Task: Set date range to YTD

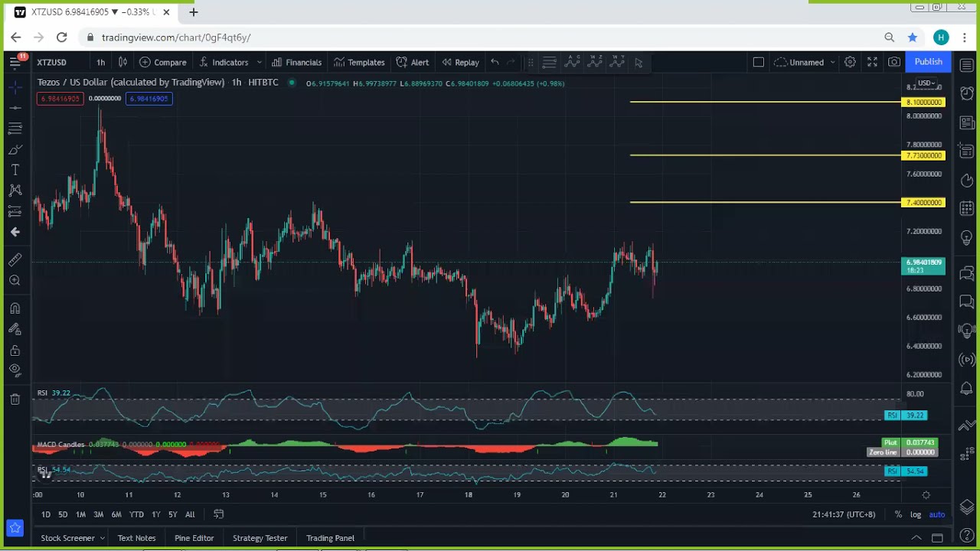Action: (x=136, y=514)
